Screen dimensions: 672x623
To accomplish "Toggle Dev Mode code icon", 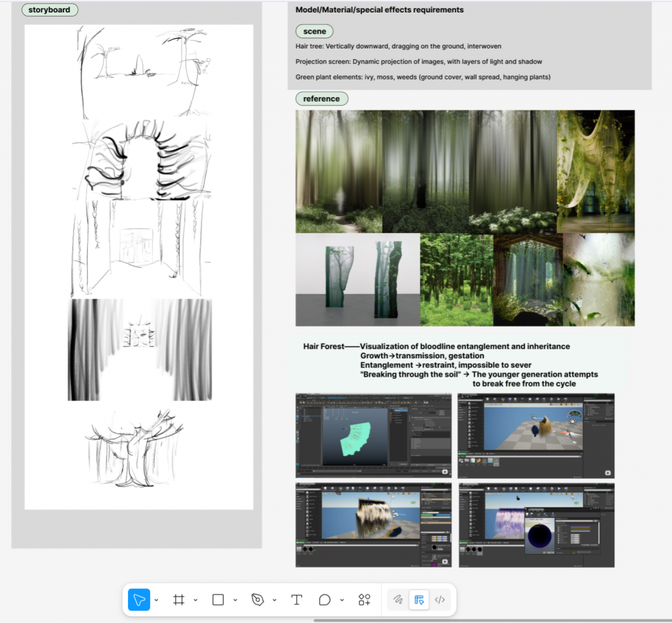I will coord(440,599).
